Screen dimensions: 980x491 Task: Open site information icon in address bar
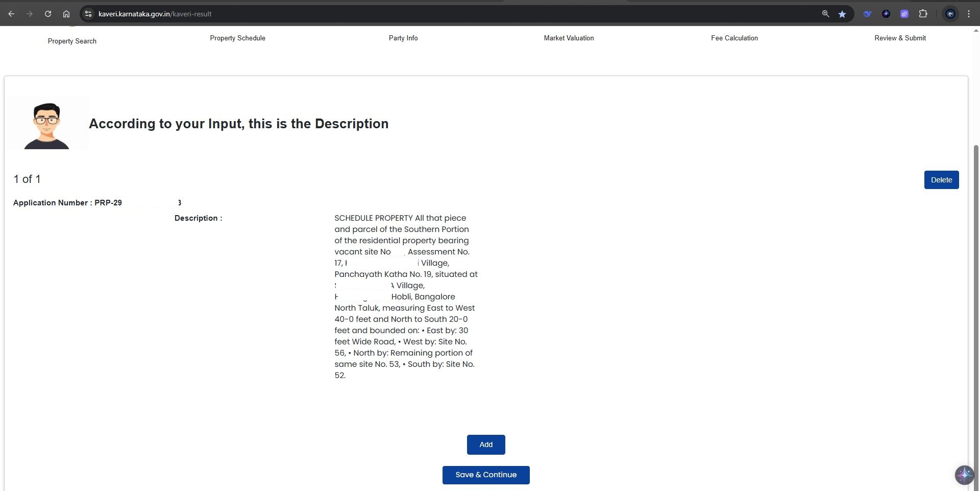[x=88, y=14]
